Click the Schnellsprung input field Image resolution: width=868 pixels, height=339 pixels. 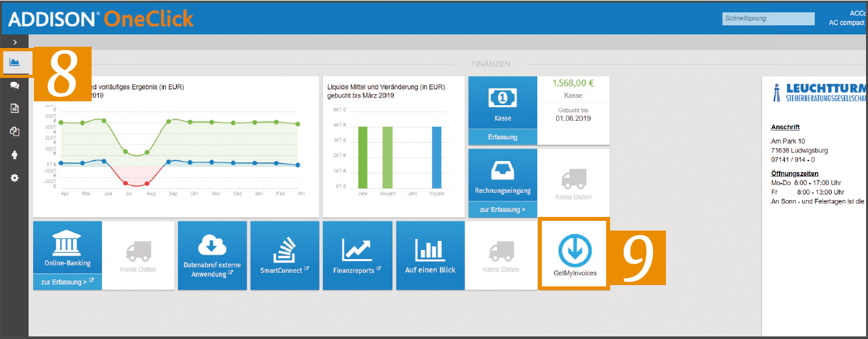tap(768, 18)
